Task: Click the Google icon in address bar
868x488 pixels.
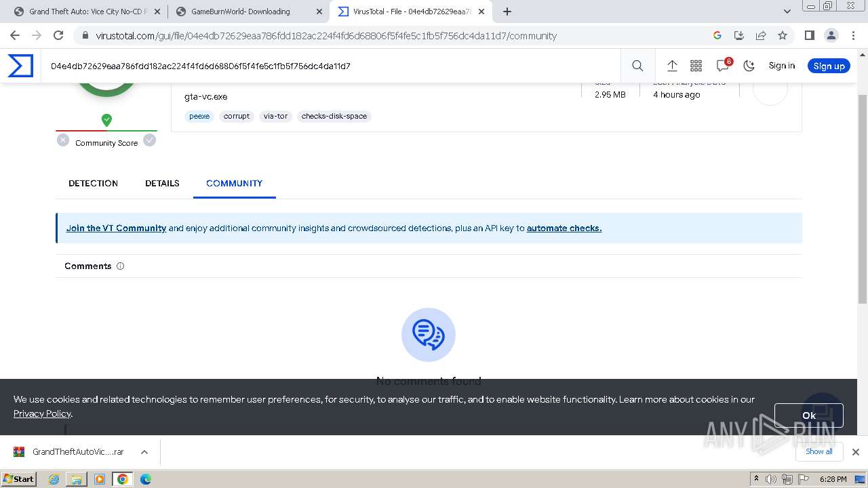Action: (x=717, y=35)
